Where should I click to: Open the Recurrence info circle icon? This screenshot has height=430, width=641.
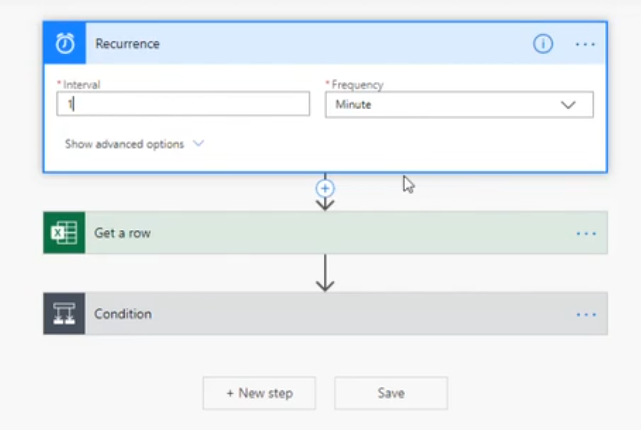pos(543,43)
